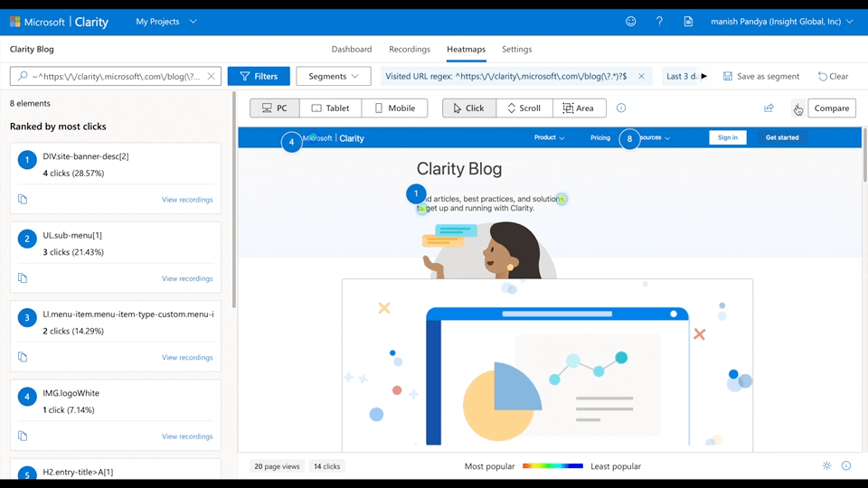Switch heatmap device to Mobile
This screenshot has width=868, height=488.
coord(395,108)
